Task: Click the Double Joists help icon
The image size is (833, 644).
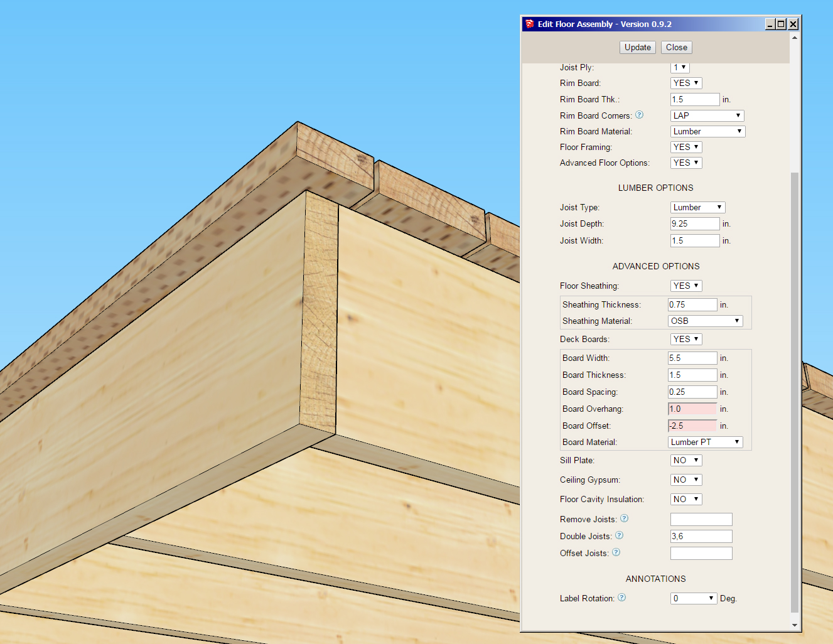Action: tap(619, 535)
